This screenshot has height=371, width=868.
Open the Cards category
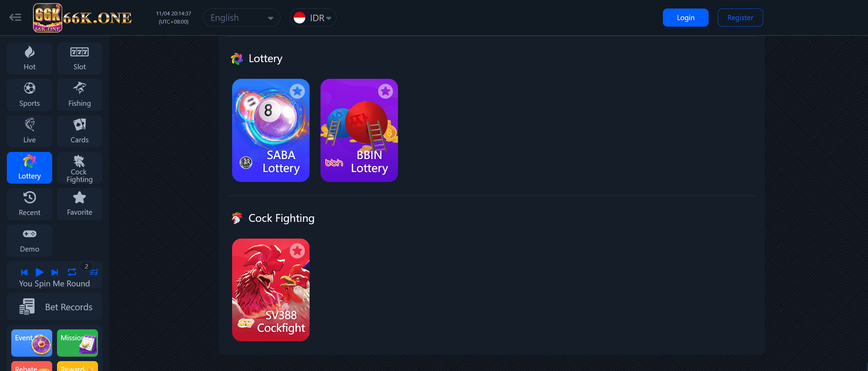coord(80,131)
